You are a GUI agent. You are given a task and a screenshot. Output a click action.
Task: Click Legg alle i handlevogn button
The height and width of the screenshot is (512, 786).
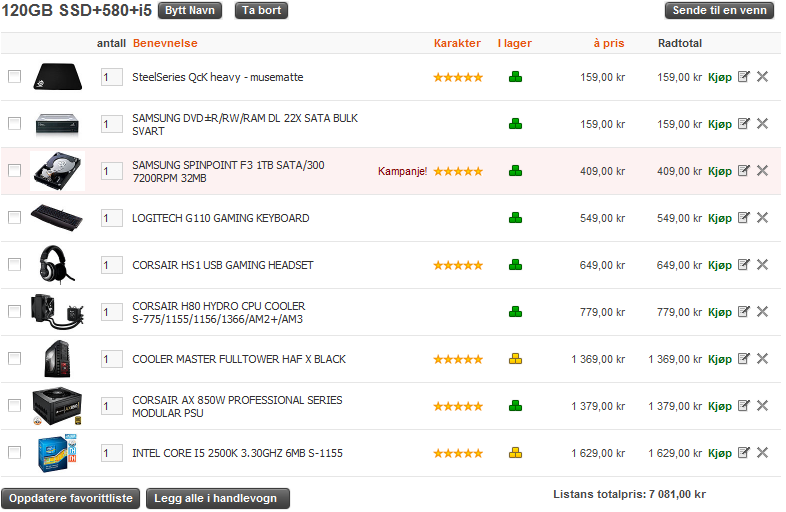218,498
